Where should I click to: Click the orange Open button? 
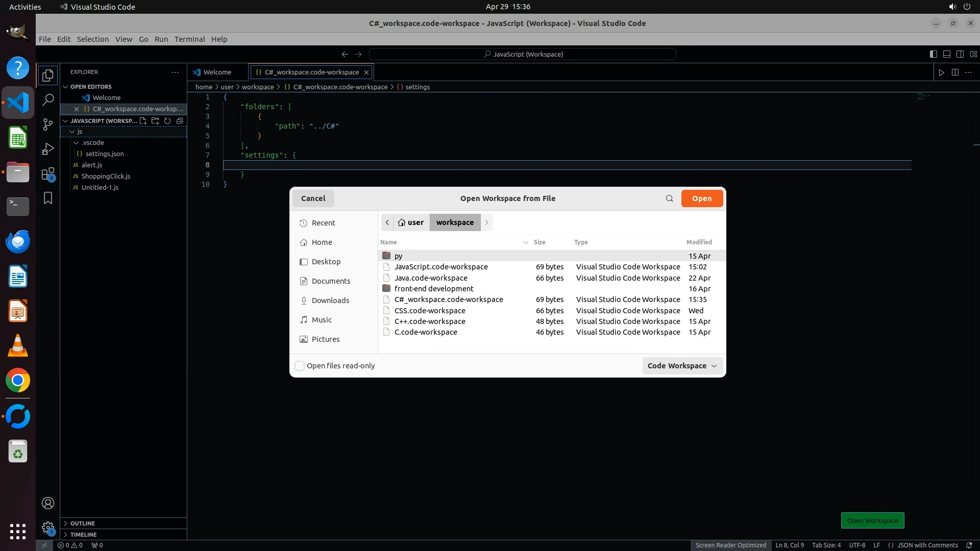[x=701, y=198]
